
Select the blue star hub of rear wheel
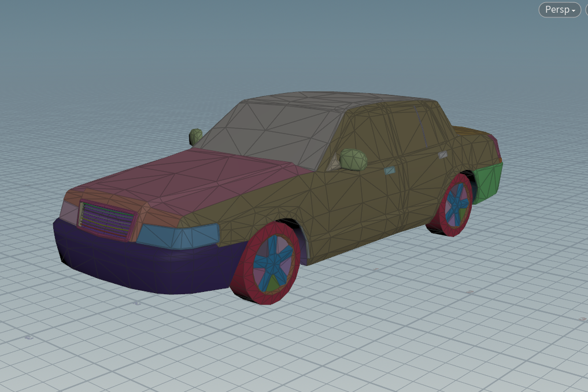[456, 206]
